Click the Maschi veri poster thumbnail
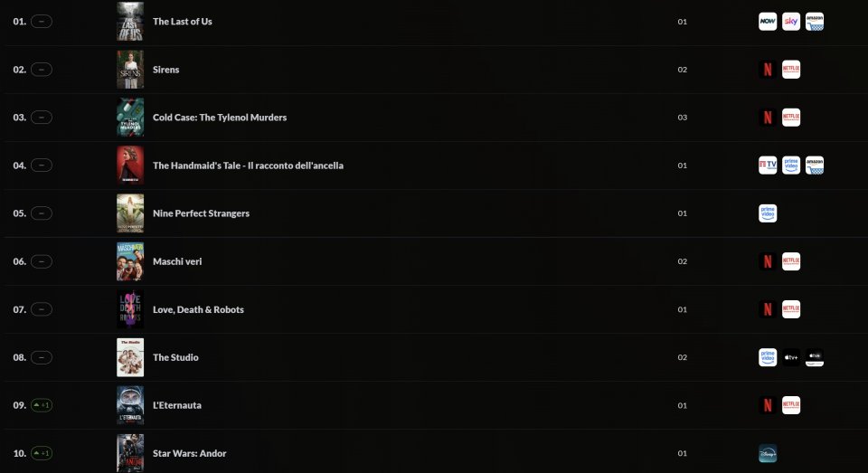Viewport: 868px width, 473px height. pos(130,261)
